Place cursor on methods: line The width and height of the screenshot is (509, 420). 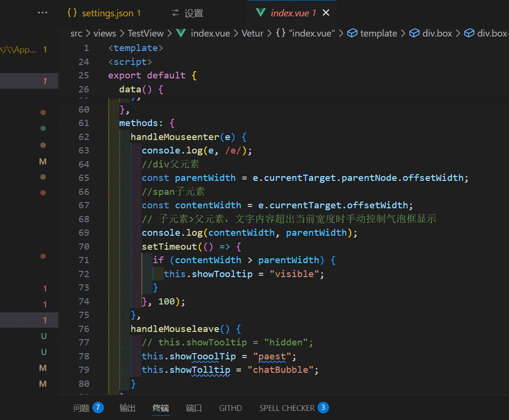click(147, 123)
